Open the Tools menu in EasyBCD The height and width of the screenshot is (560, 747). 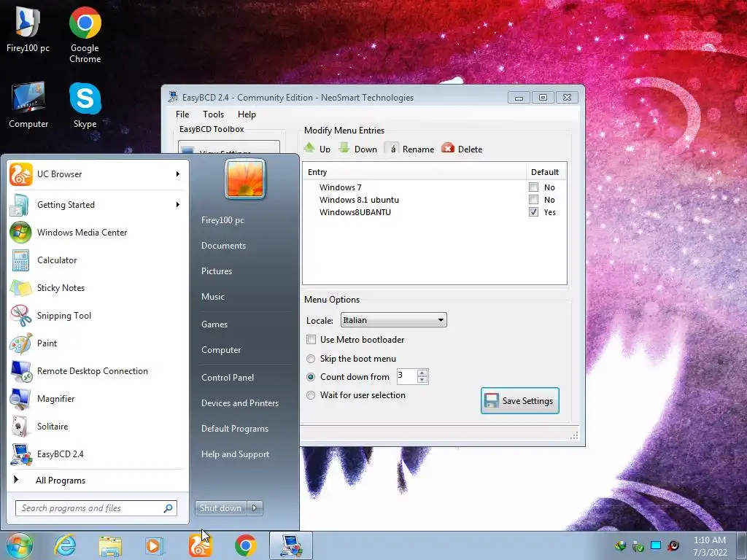tap(214, 114)
